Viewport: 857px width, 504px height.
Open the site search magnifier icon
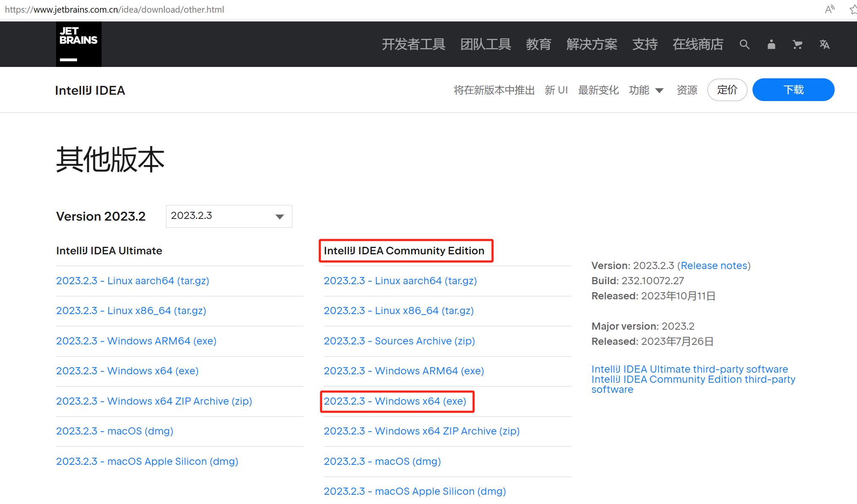pyautogui.click(x=744, y=44)
